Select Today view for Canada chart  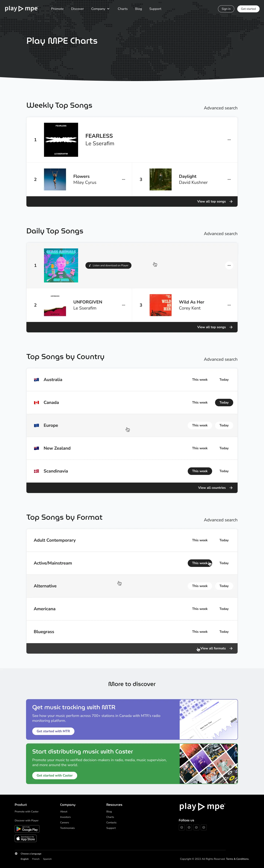point(224,402)
